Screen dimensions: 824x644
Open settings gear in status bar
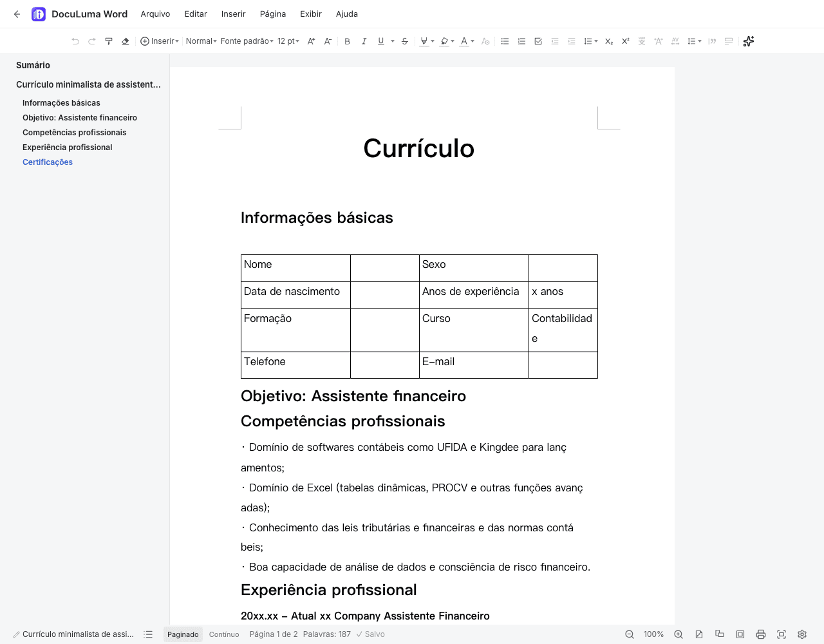[x=802, y=634]
